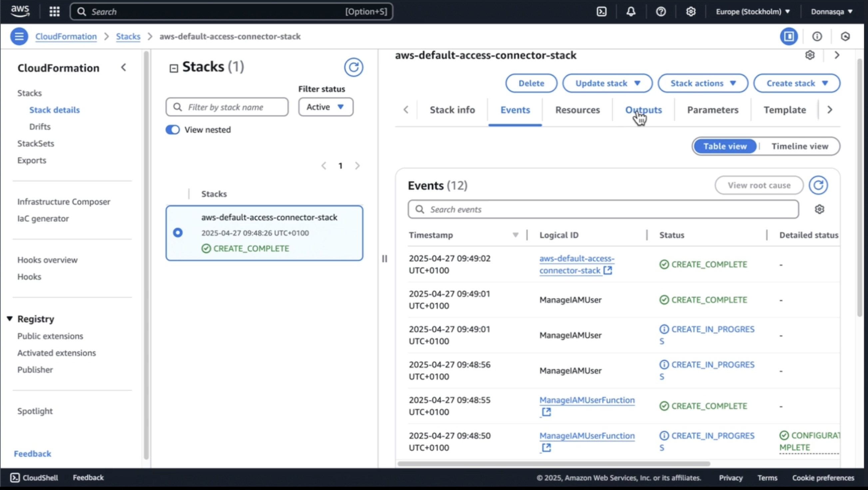Open the services grid menu
Image resolution: width=868 pixels, height=490 pixels.
[54, 11]
